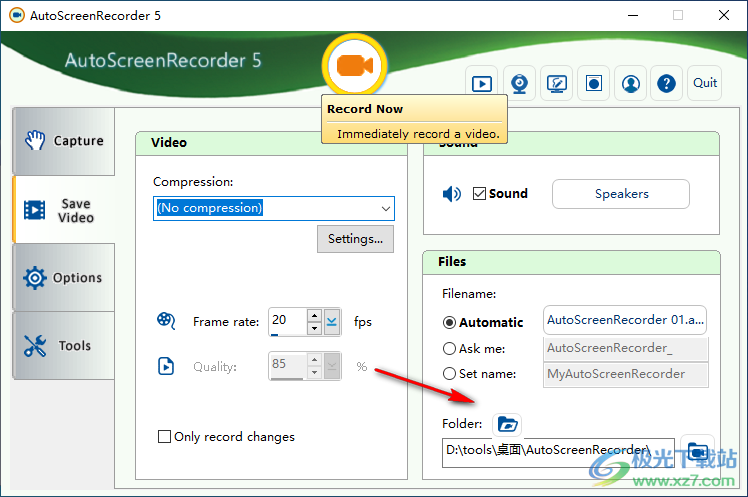Screen dimensions: 748x497
Task: Enable Only record changes checkbox
Action: pyautogui.click(x=164, y=436)
